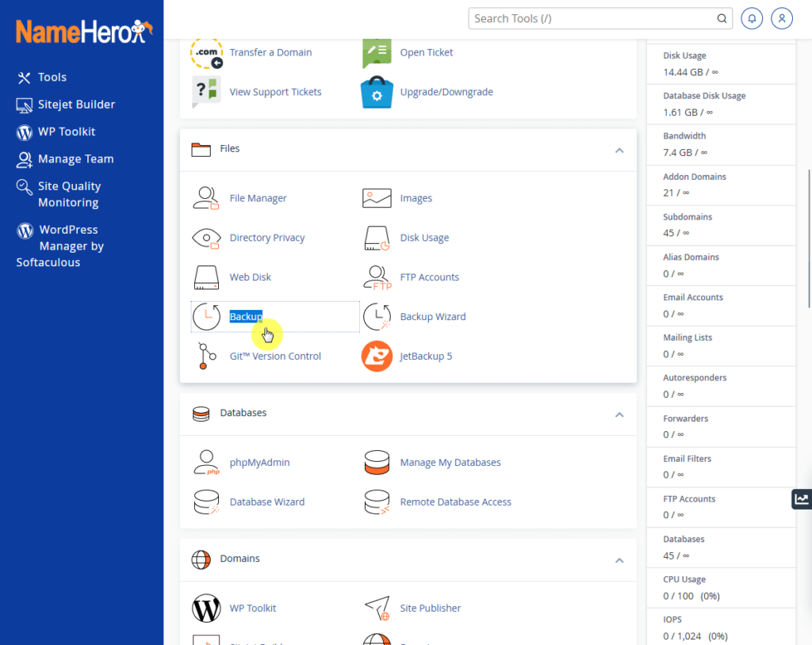Click the Open Ticket green icon

(x=377, y=53)
